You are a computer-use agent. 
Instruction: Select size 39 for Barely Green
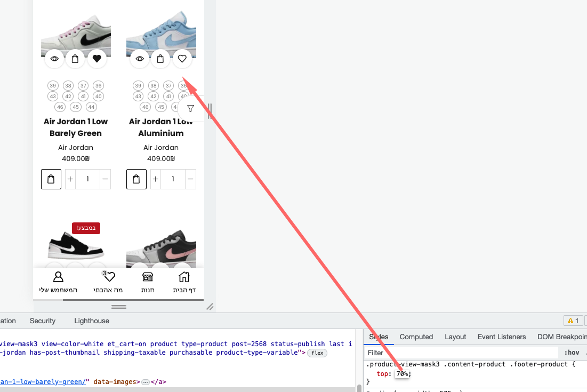53,86
